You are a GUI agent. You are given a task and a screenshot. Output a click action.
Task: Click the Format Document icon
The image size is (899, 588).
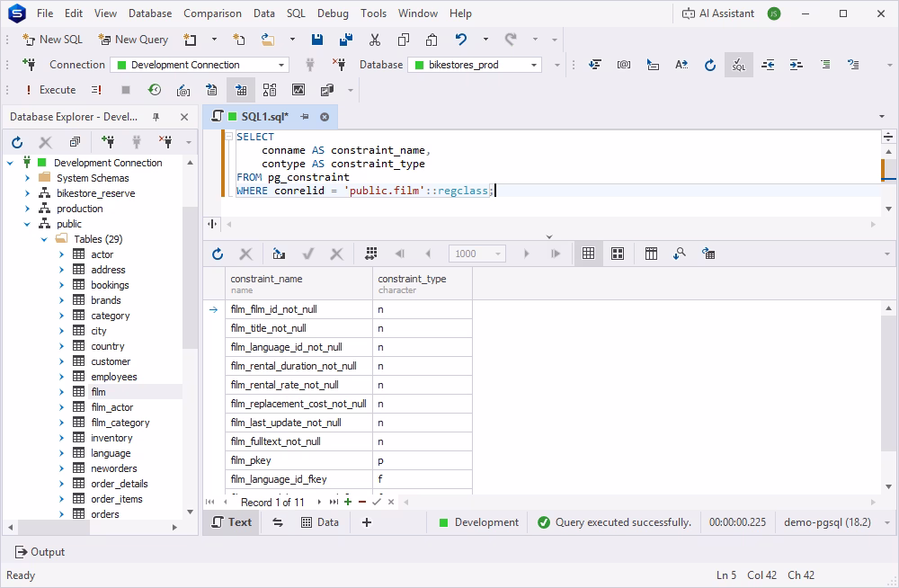point(594,64)
